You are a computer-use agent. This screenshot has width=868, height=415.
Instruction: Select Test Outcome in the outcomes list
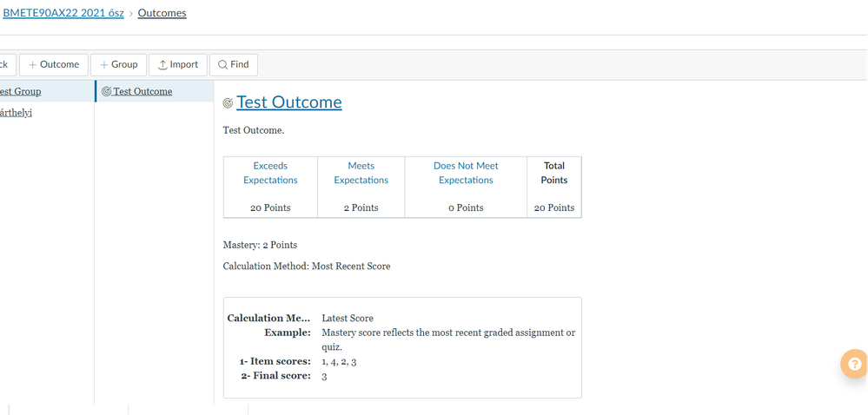[142, 91]
